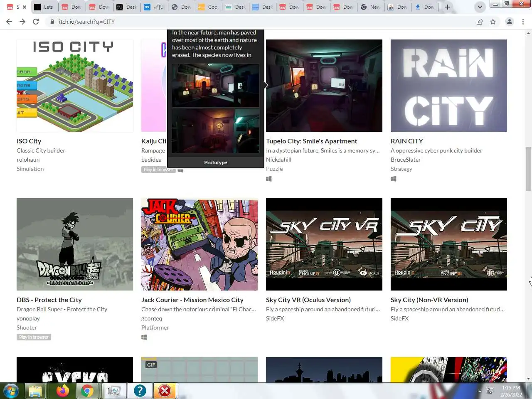Open the Chrome three-dot menu

523,22
